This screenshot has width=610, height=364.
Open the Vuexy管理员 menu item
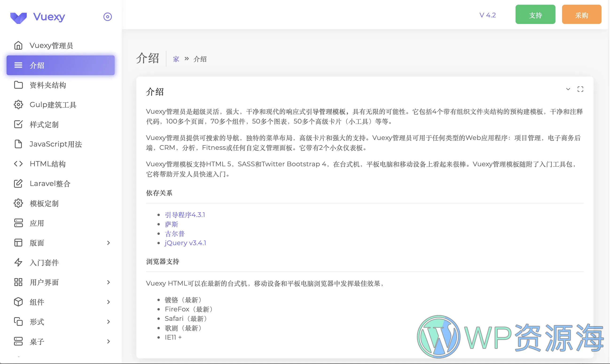(61, 45)
